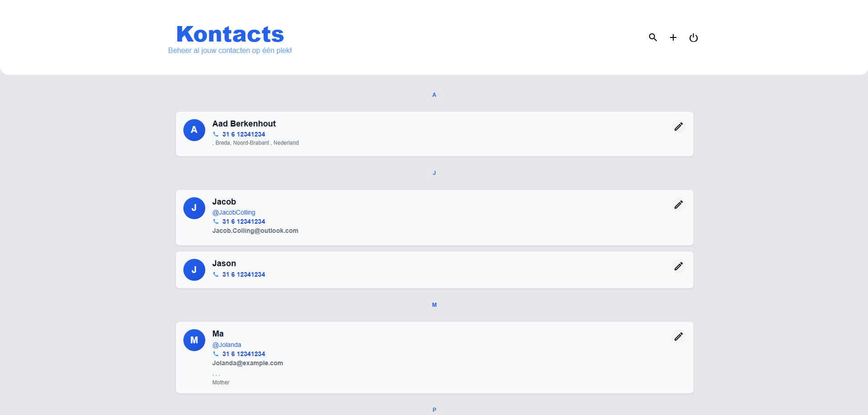Screen dimensions: 868x415
Task: Select Ma's round M avatar
Action: [194, 340]
